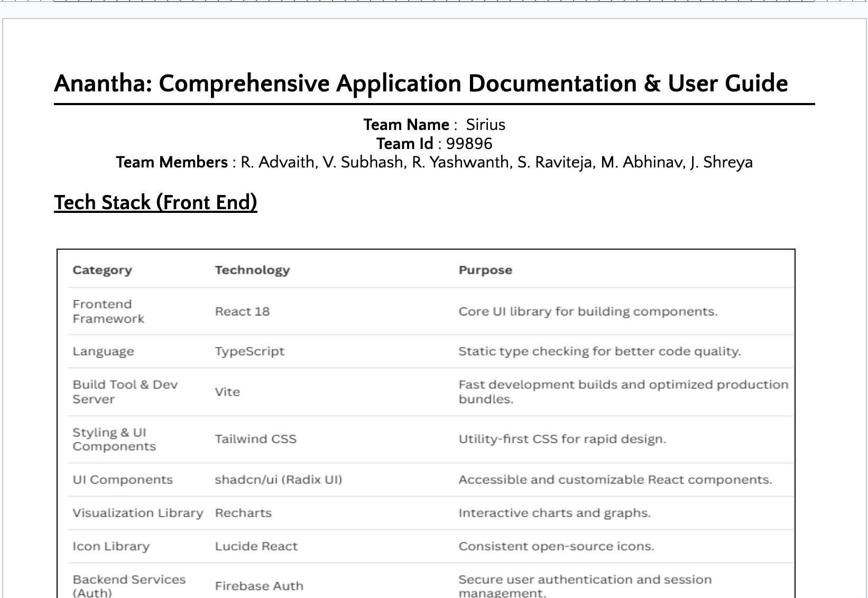Click the horizontal ruler above the page
868x598 pixels.
pos(433,2)
